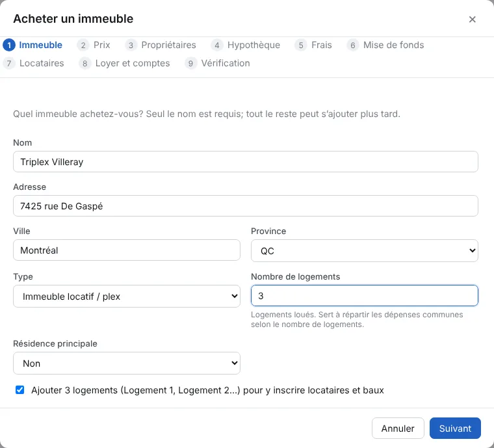Expand the Type dropdown
This screenshot has height=448, width=494.
tap(127, 296)
